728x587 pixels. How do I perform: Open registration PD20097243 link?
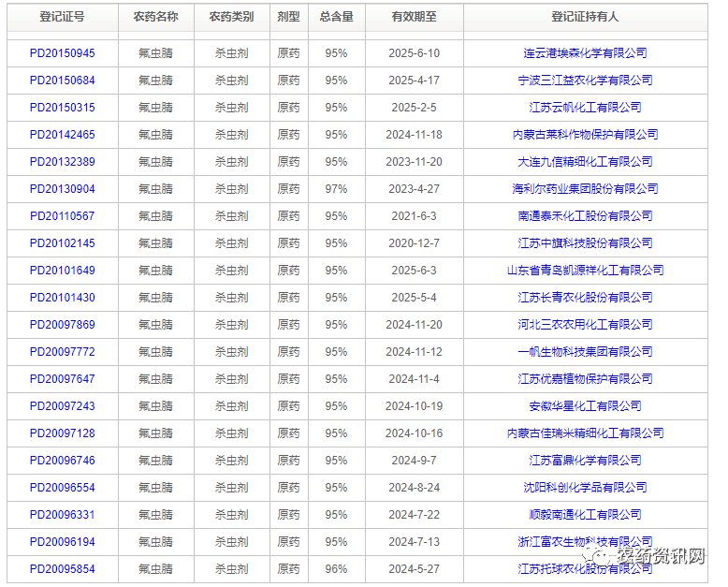coord(62,406)
